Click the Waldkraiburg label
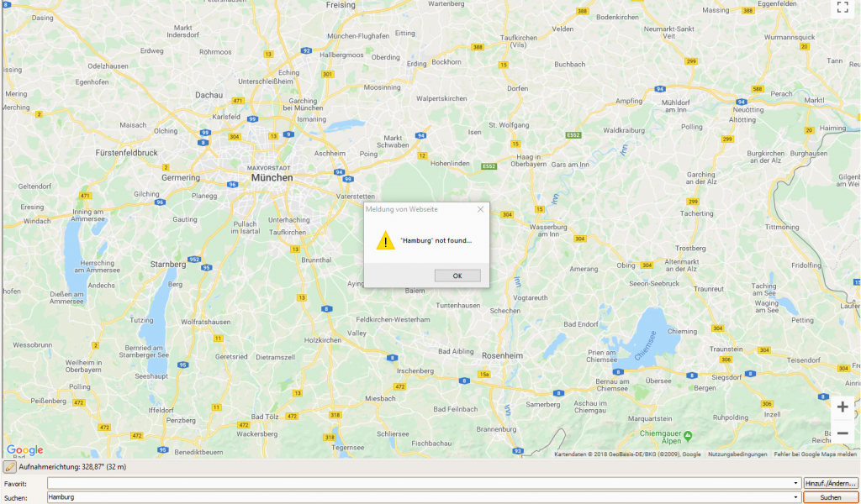Viewport: 861px width, 504px height. 625,130
